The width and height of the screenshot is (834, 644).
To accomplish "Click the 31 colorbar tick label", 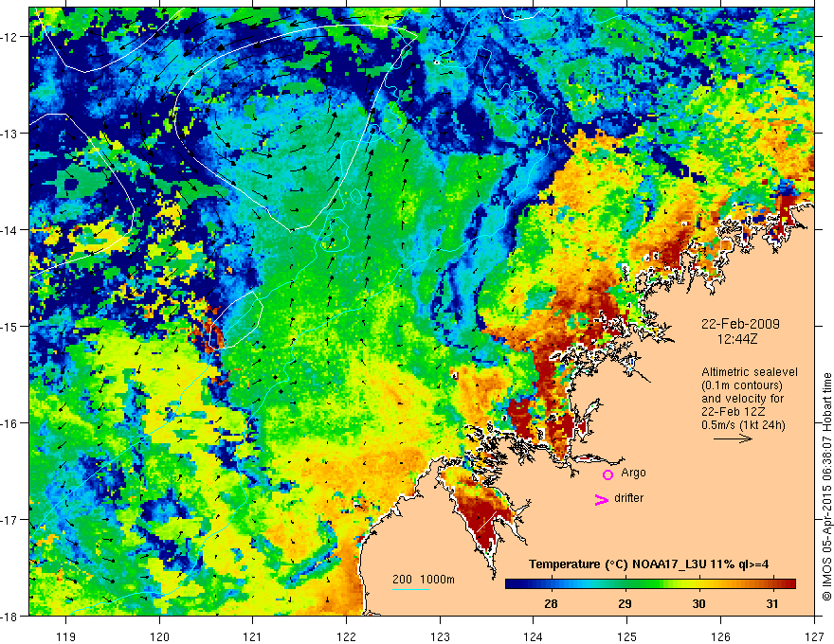I will pos(772,603).
